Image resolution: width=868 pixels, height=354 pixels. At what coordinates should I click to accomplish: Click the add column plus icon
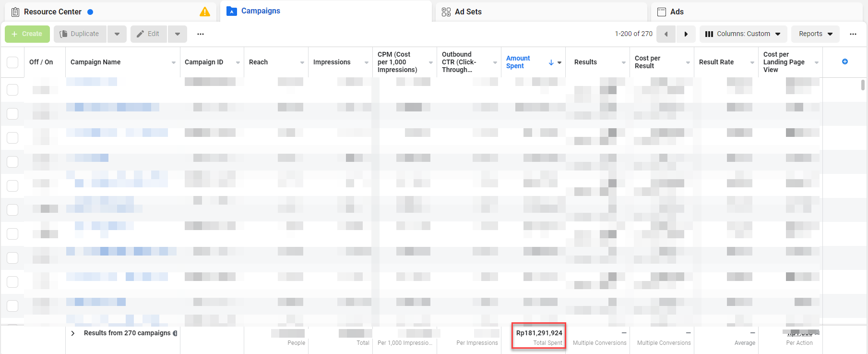point(844,61)
